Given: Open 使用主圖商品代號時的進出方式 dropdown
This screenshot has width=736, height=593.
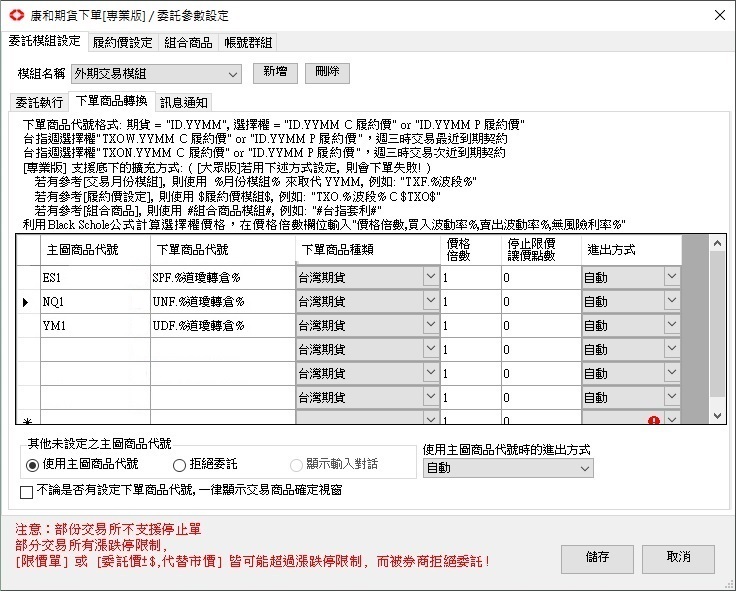Looking at the screenshot, I should tap(508, 468).
